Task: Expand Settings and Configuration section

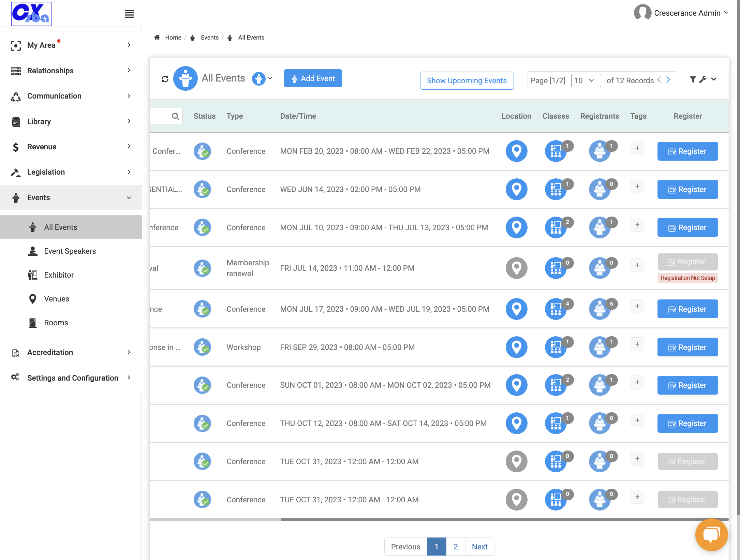Action: (x=71, y=378)
